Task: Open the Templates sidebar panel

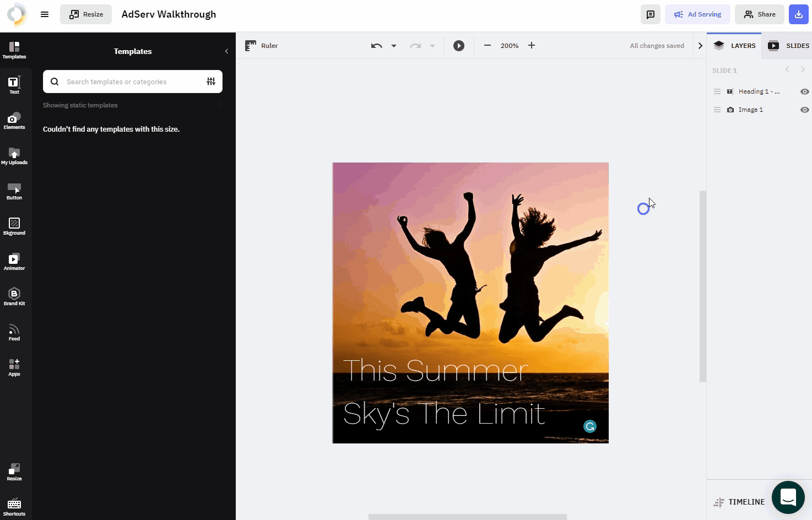Action: point(14,50)
